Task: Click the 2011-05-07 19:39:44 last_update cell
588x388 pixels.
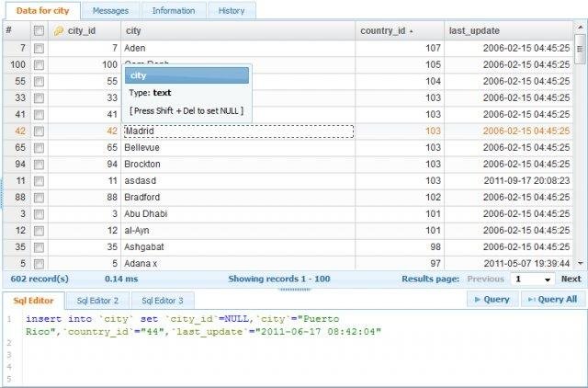Action: pyautogui.click(x=508, y=264)
